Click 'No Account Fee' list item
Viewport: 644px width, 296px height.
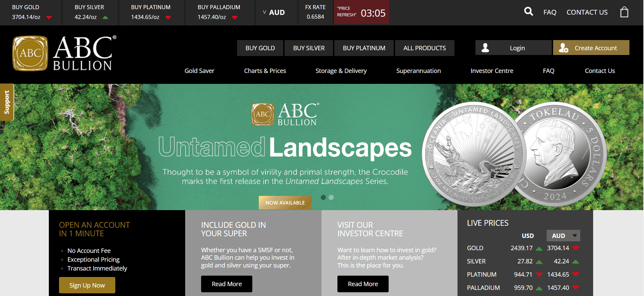pos(89,251)
